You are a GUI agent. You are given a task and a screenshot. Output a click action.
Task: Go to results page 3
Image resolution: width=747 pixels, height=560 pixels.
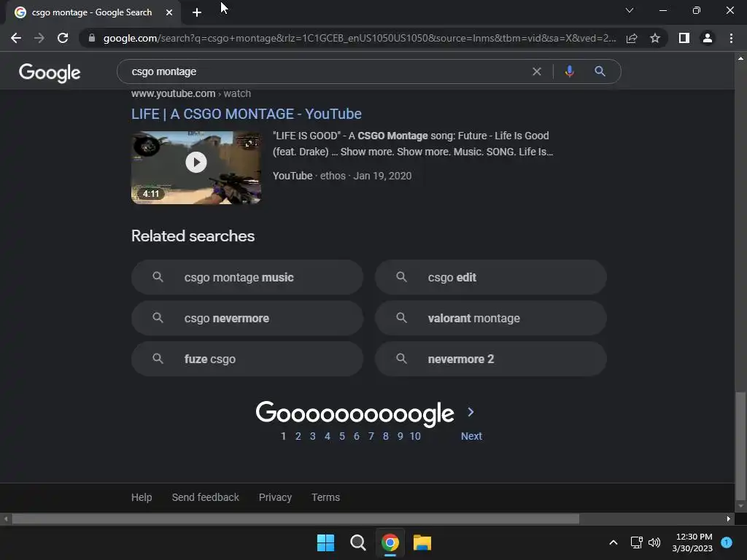[312, 436]
